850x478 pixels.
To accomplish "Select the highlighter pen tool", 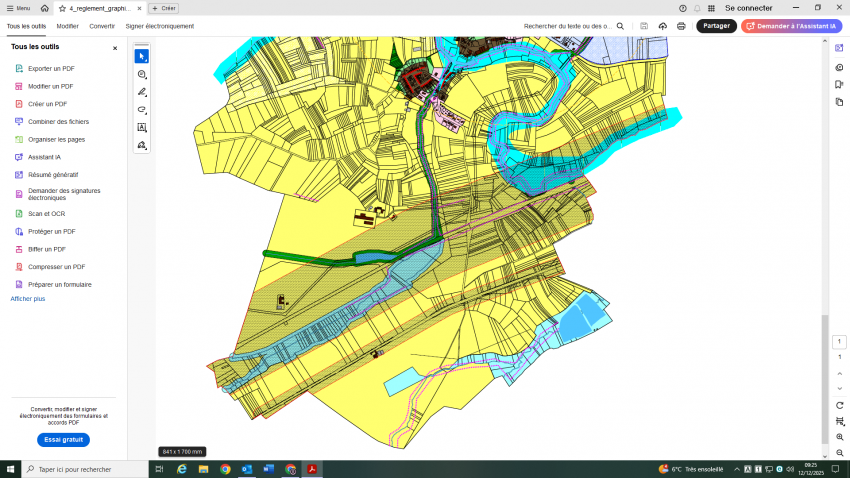I will 142,92.
